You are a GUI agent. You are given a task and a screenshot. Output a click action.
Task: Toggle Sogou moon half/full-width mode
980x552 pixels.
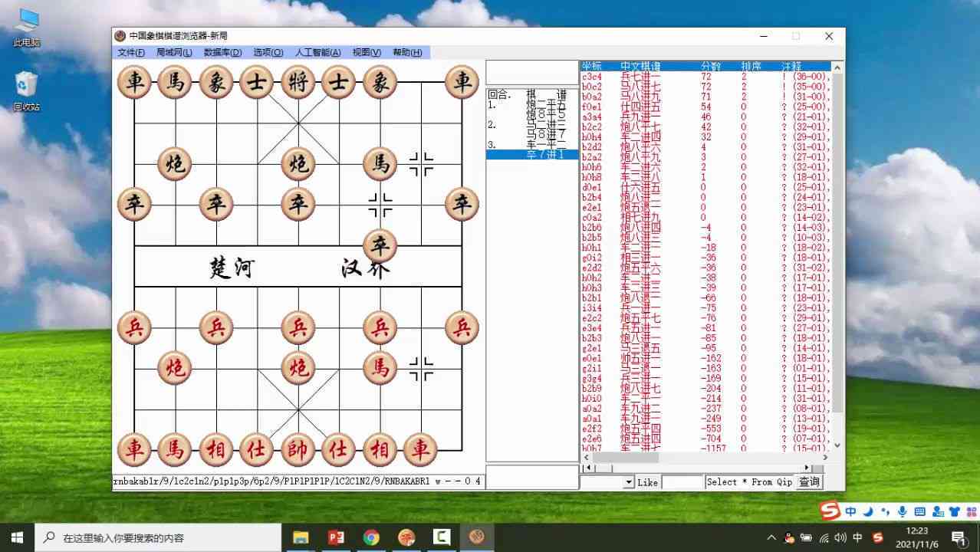(868, 511)
